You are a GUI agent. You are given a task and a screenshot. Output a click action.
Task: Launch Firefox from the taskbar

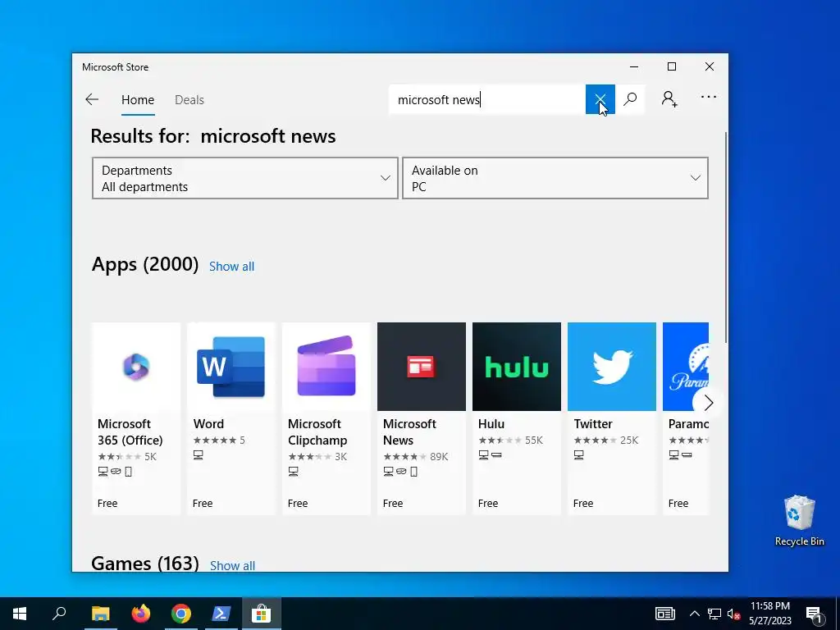pos(141,614)
